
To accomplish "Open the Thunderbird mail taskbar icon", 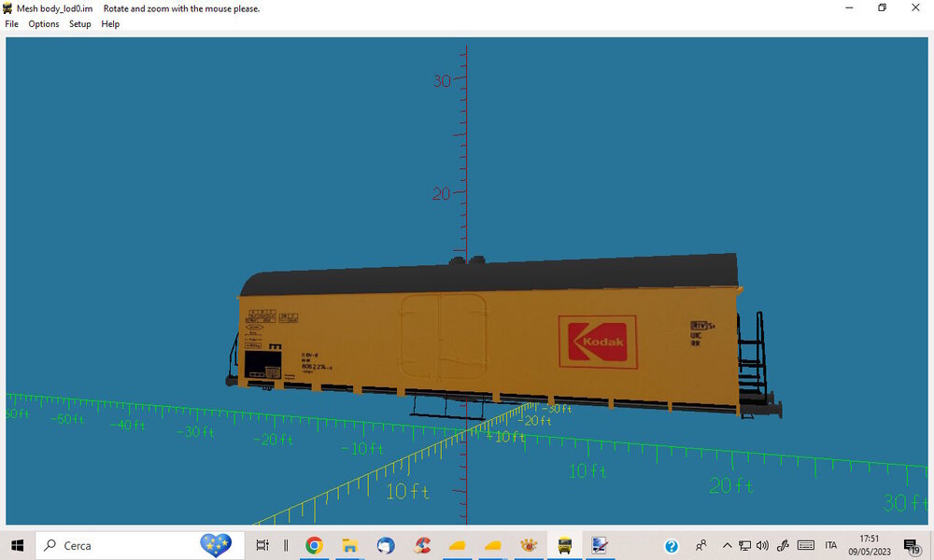I will [386, 545].
